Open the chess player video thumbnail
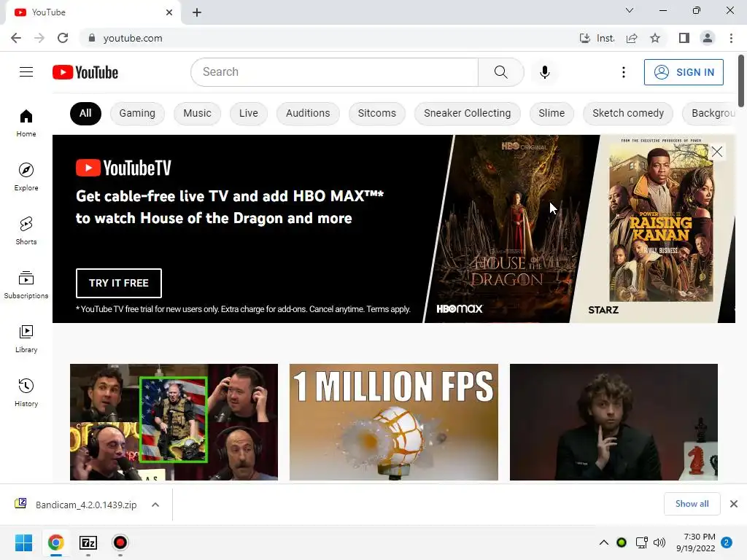 [614, 422]
